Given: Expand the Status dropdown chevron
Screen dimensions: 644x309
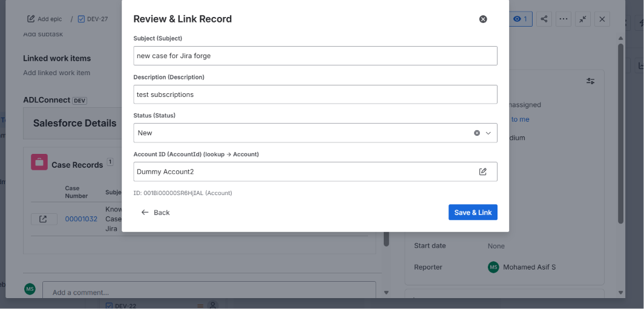Looking at the screenshot, I should pyautogui.click(x=488, y=133).
